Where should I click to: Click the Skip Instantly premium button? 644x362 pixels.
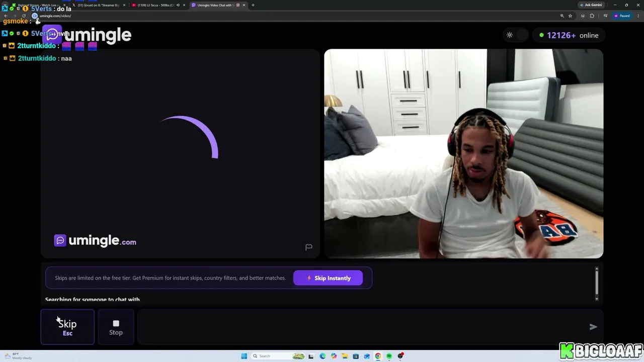328,278
